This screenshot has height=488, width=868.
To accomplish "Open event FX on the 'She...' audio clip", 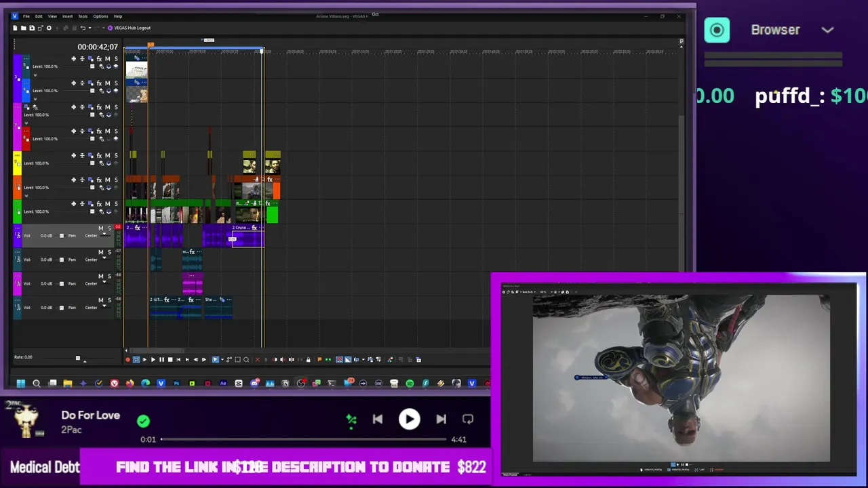I will (x=222, y=300).
